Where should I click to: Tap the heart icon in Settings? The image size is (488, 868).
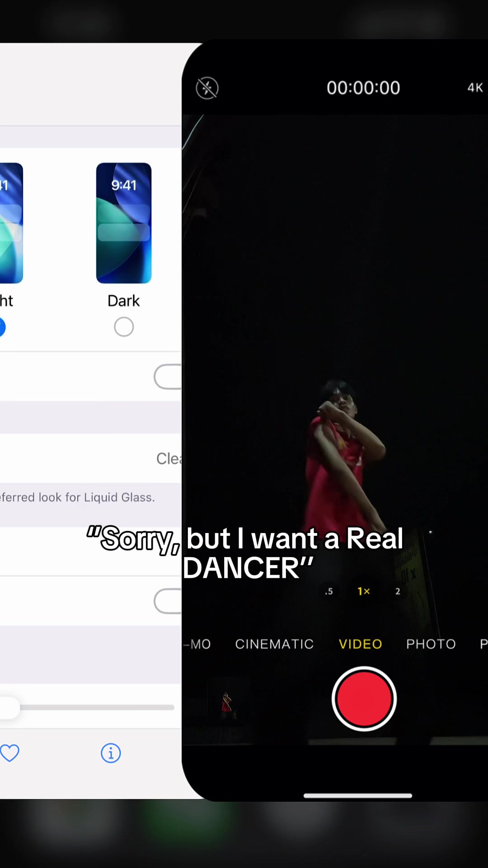[9, 753]
